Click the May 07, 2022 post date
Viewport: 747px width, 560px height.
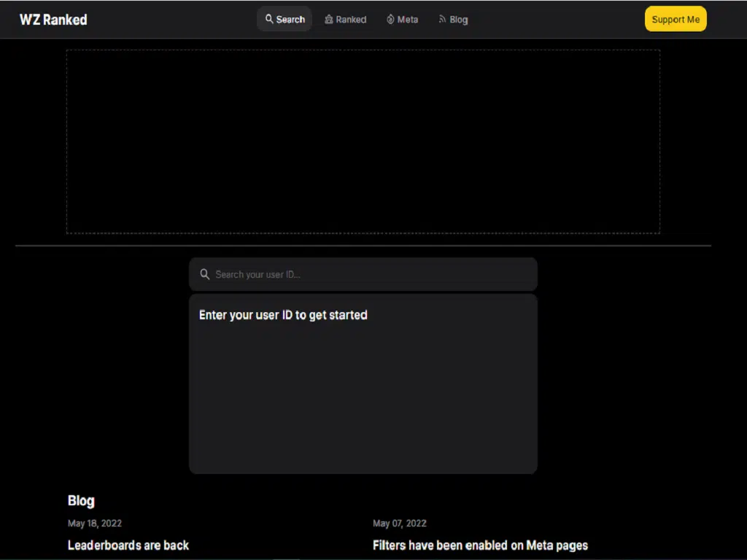[x=400, y=524]
